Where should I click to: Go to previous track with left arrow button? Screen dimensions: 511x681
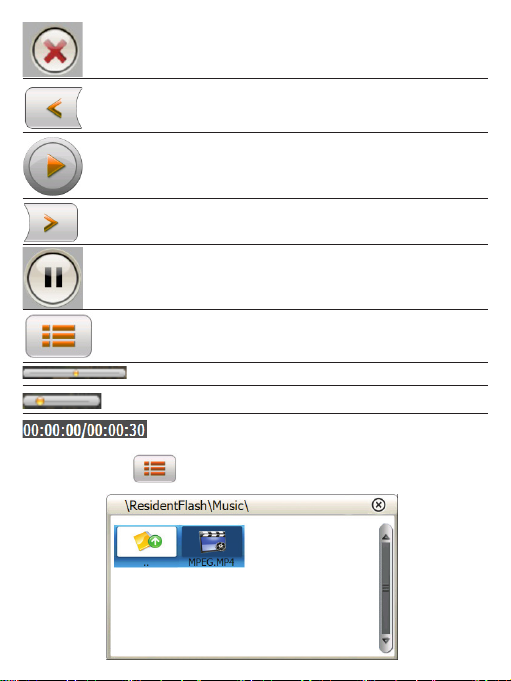(x=53, y=108)
